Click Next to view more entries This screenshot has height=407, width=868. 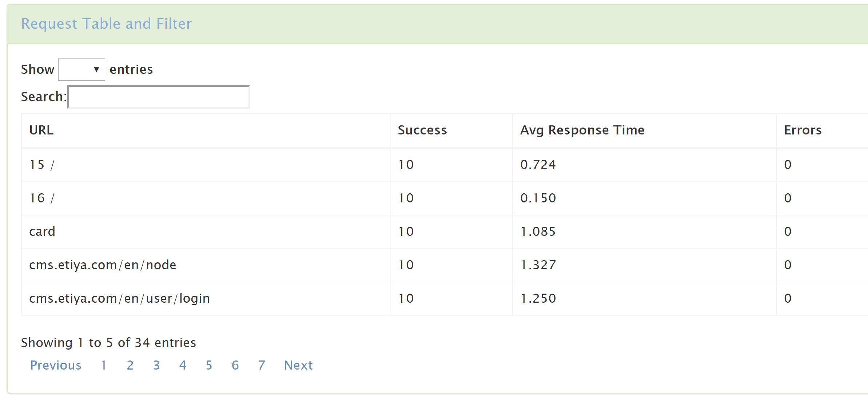298,365
